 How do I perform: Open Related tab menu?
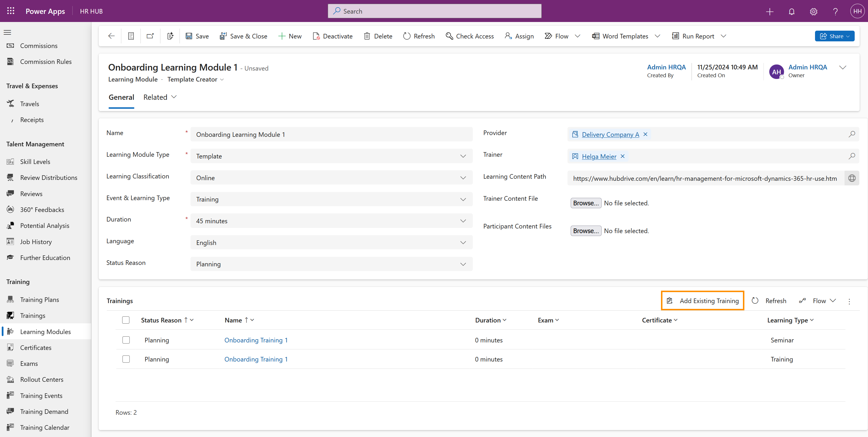[x=160, y=97]
